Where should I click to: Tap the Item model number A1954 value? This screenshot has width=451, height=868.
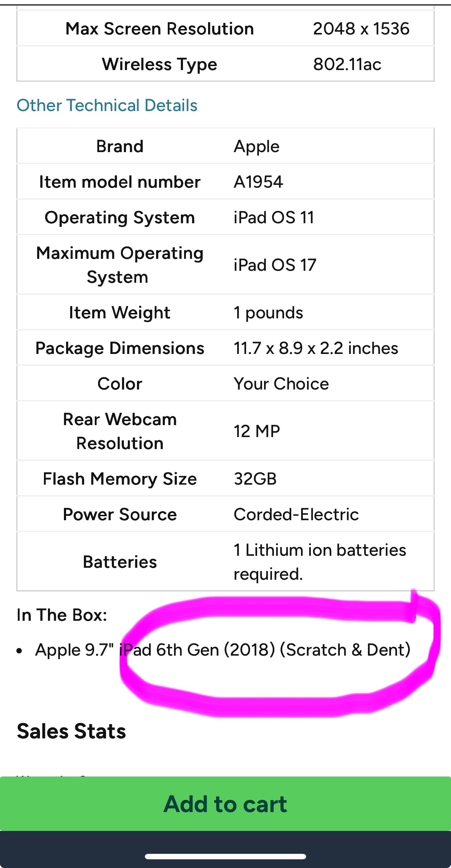258,182
